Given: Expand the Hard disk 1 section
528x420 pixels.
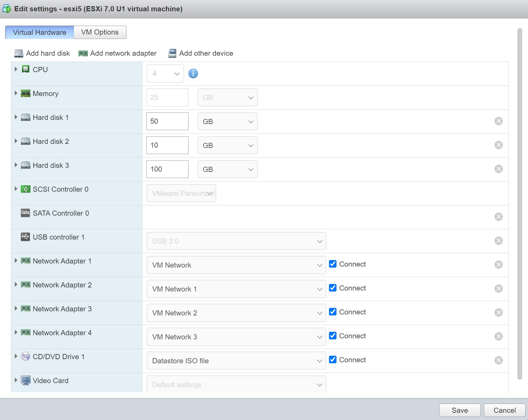Looking at the screenshot, I should pyautogui.click(x=16, y=117).
